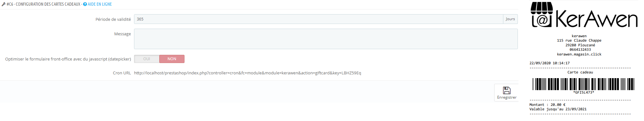This screenshot has width=644, height=121.
Task: Click the Montant 20.00 € line
Action: [x=547, y=105]
